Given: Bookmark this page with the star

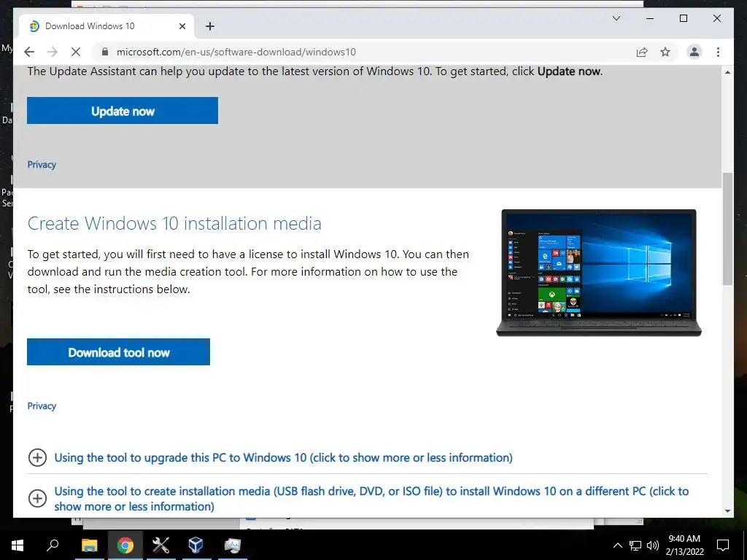Looking at the screenshot, I should tap(665, 52).
